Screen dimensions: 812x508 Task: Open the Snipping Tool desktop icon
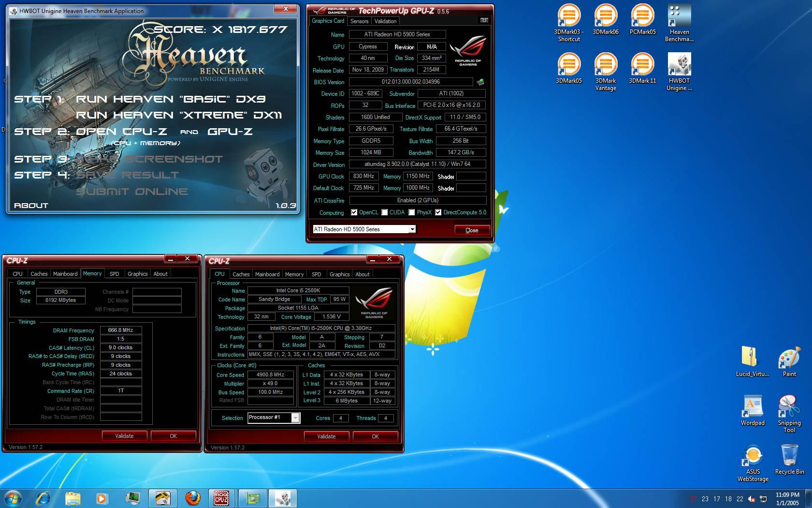tap(789, 414)
